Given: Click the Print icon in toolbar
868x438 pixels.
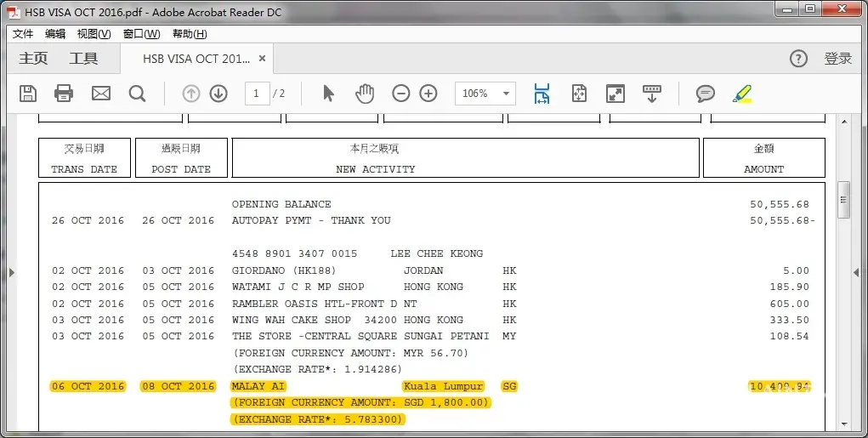Looking at the screenshot, I should click(64, 94).
